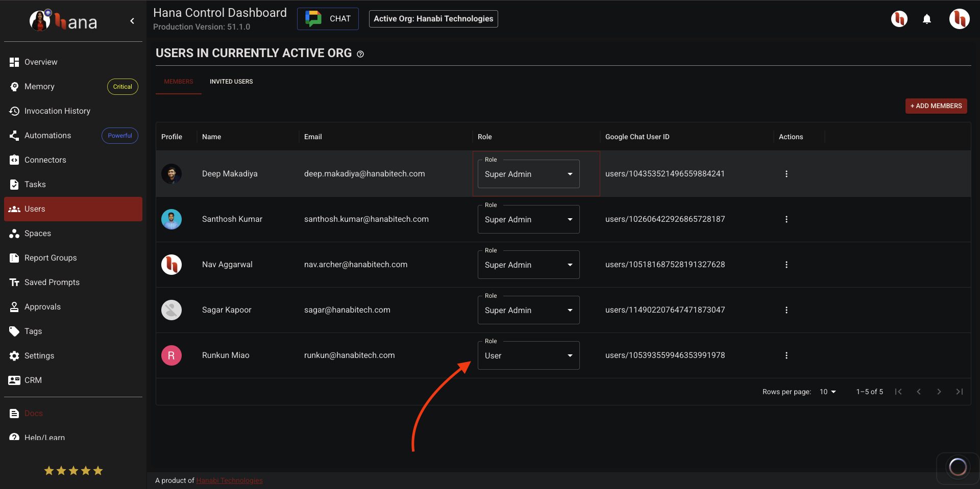Click the Saved Prompts text icon
Viewport: 980px width, 489px height.
(x=14, y=282)
